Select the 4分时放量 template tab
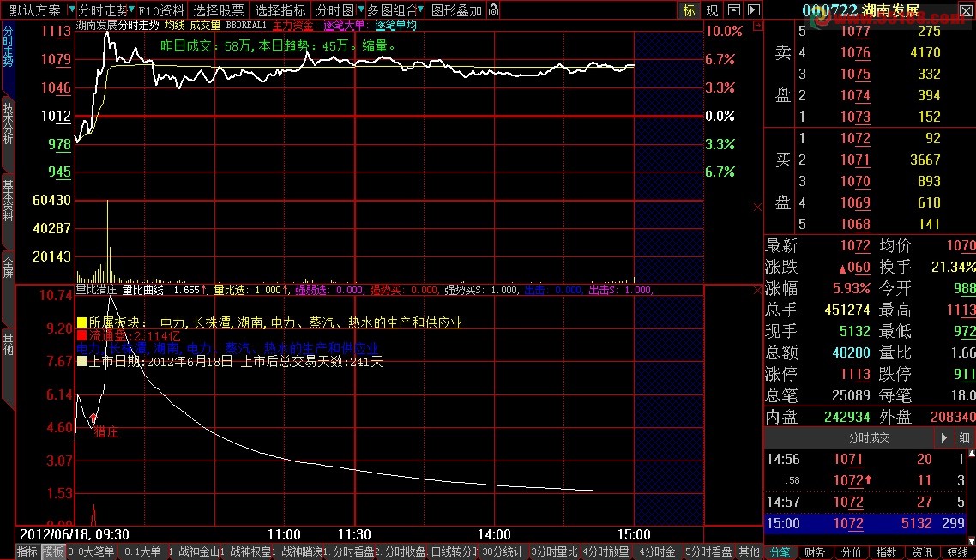 point(605,551)
